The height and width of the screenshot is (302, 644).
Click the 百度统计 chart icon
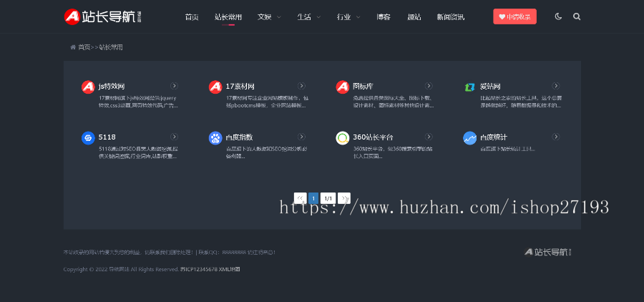[x=470, y=138]
